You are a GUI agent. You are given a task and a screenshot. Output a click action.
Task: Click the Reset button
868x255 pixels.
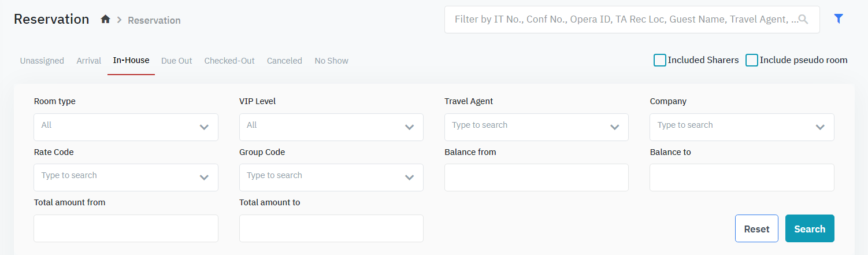point(756,228)
